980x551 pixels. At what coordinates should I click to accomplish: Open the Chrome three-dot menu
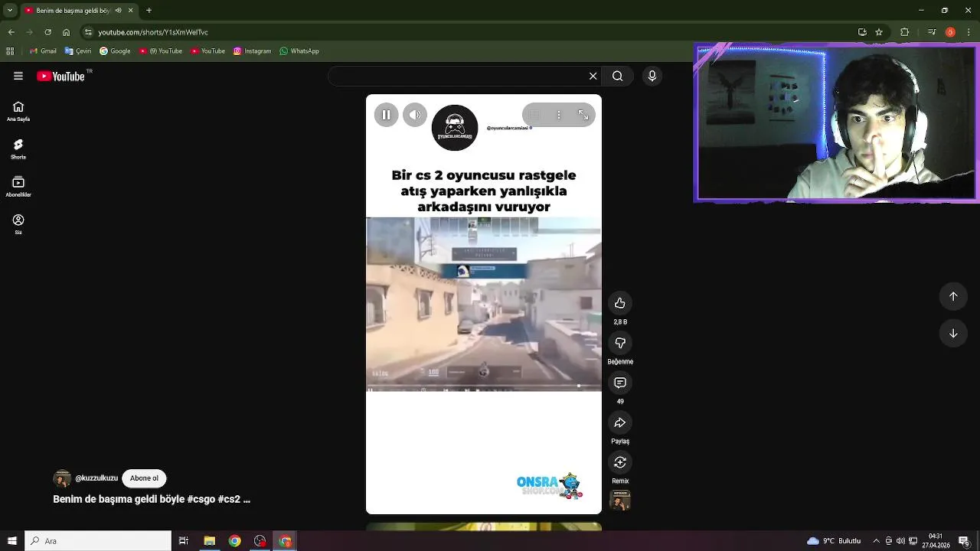click(x=969, y=32)
